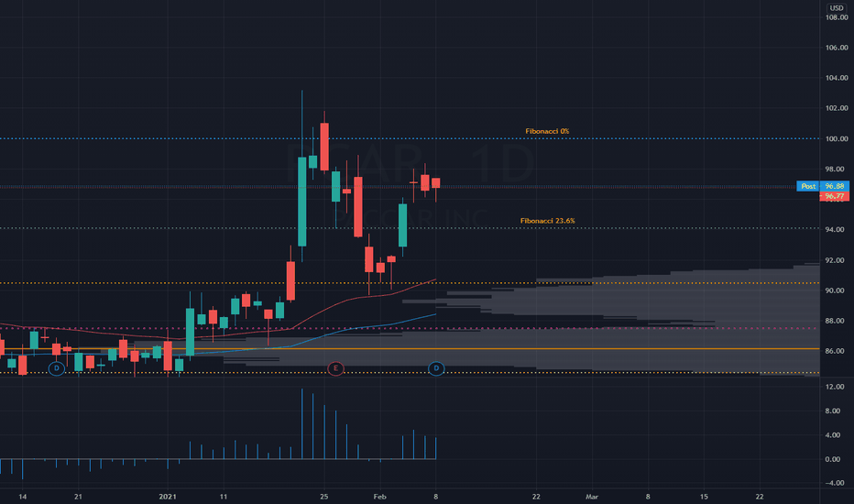Click the 2021 label on time axis
Screen dimensions: 854x504
pyautogui.click(x=167, y=497)
